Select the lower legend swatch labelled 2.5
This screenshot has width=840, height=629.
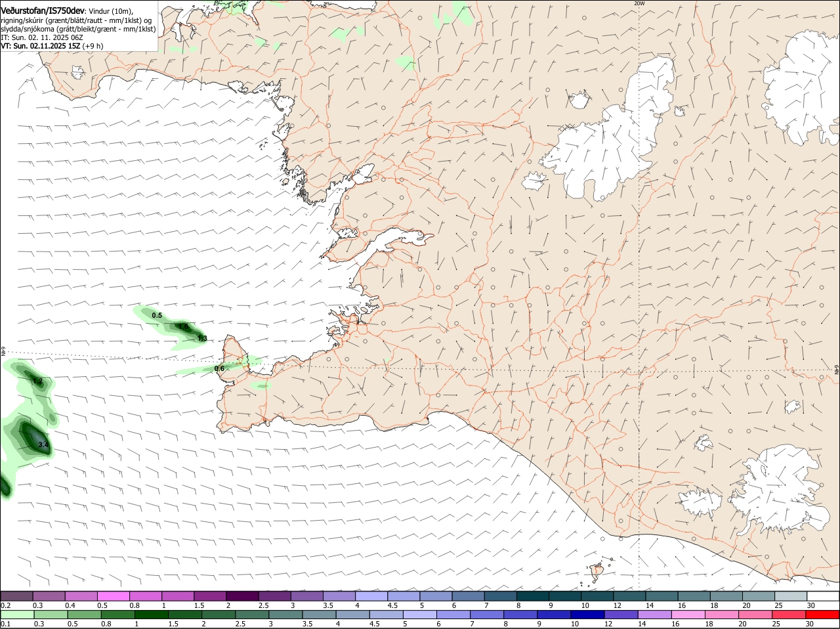click(x=253, y=615)
